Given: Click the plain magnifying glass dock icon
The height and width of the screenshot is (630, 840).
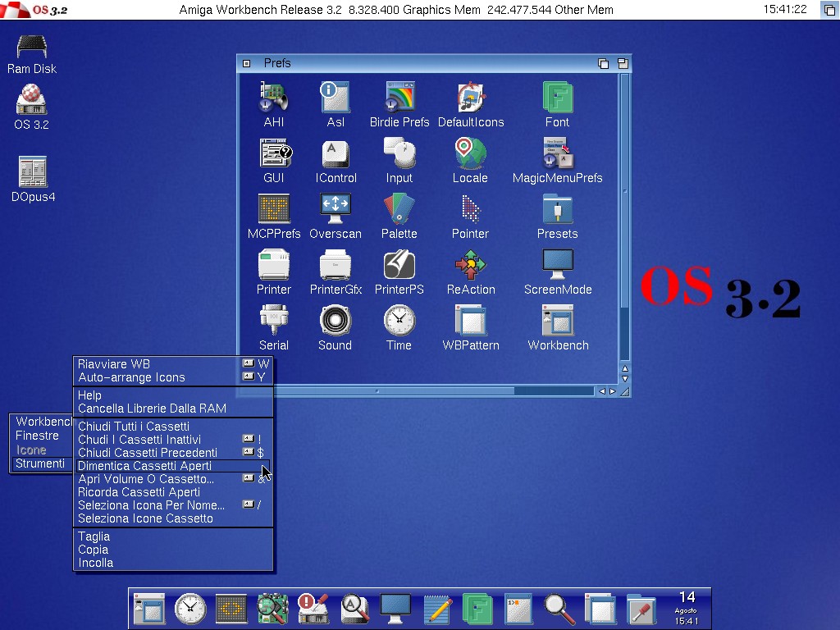Looking at the screenshot, I should [x=560, y=608].
